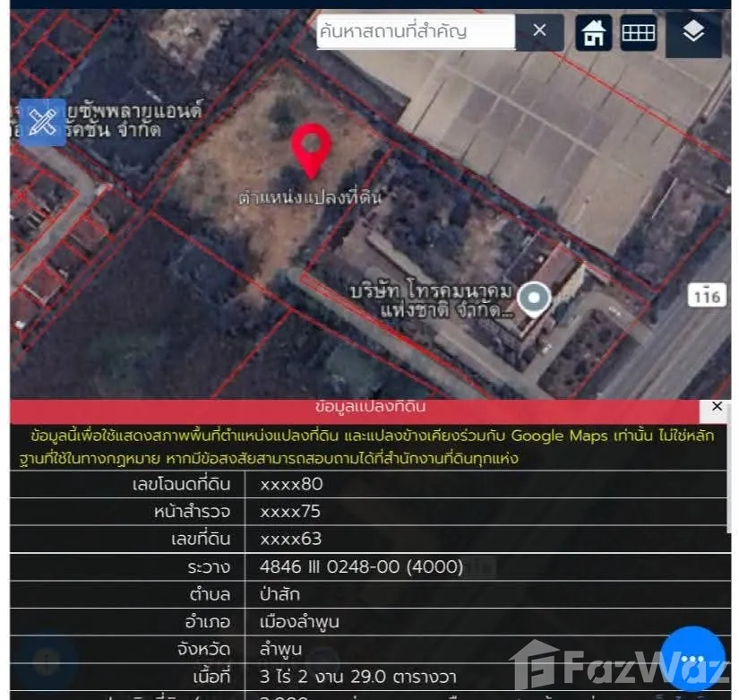Click the home icon on the map toolbar

(593, 33)
